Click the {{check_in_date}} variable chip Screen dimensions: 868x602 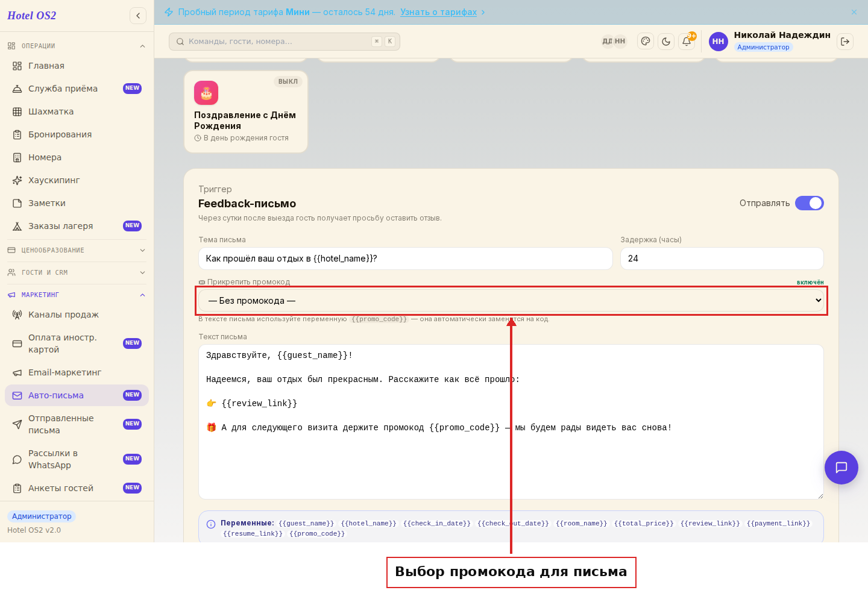pyautogui.click(x=437, y=524)
